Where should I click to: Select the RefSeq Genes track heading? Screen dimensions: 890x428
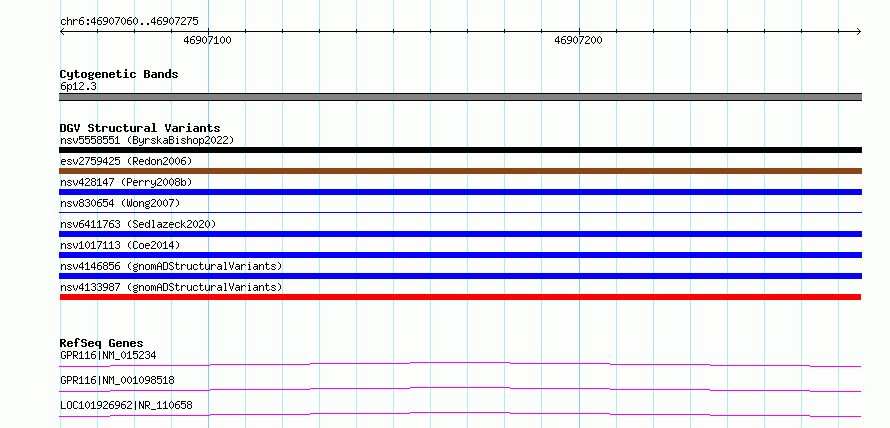tap(102, 343)
